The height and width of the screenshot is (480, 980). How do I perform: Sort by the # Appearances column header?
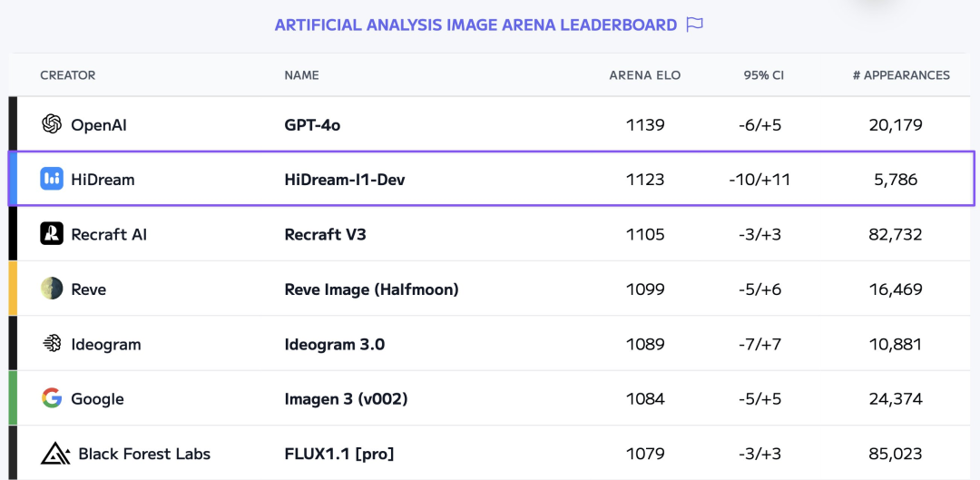point(901,75)
